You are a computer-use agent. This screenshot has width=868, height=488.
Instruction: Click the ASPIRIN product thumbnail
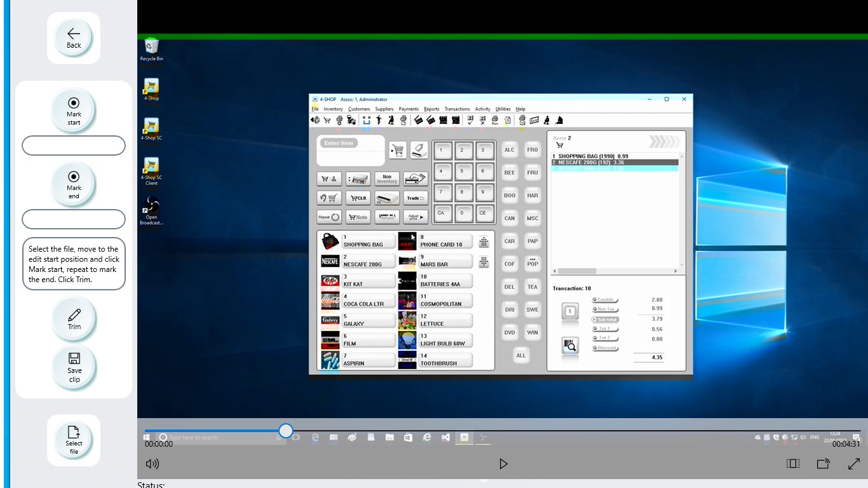(x=330, y=360)
